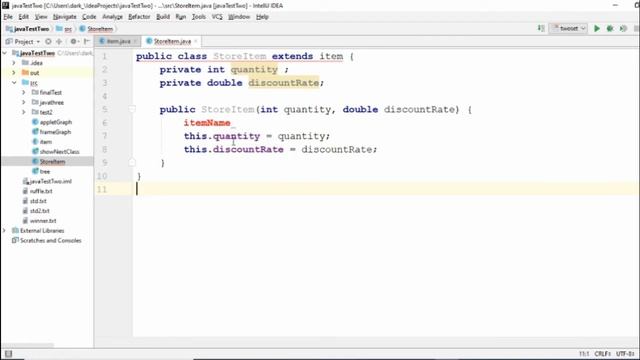640x360 pixels.
Task: Open the File menu
Action: coord(8,17)
